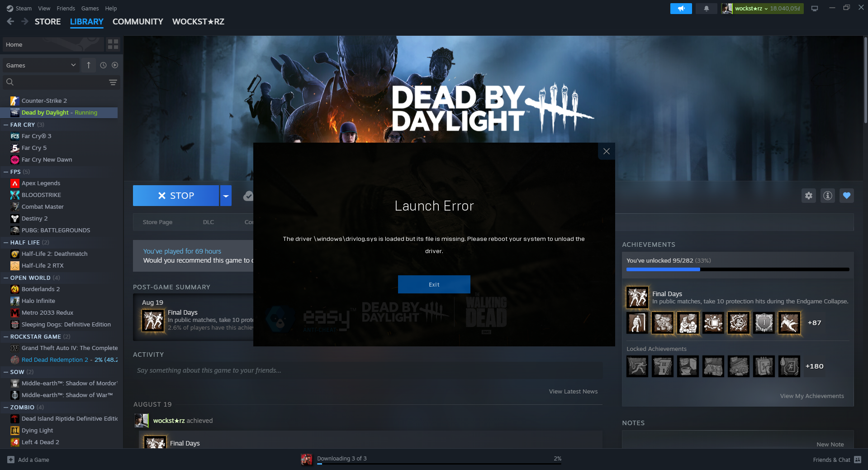
Task: Close the Launch Error dialog with X
Action: click(607, 151)
